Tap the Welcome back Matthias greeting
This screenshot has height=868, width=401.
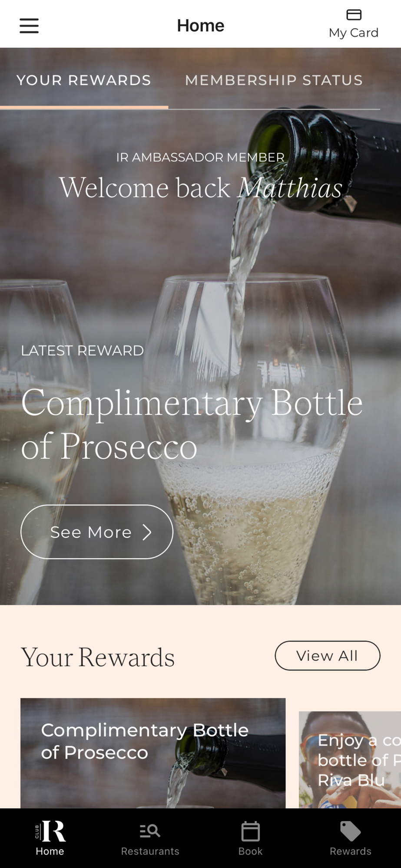tap(200, 188)
